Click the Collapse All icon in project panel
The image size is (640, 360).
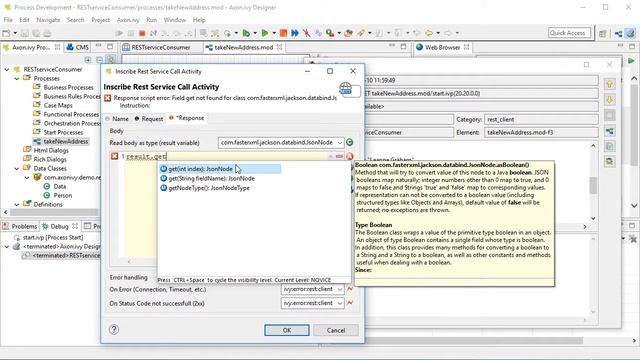[99, 60]
